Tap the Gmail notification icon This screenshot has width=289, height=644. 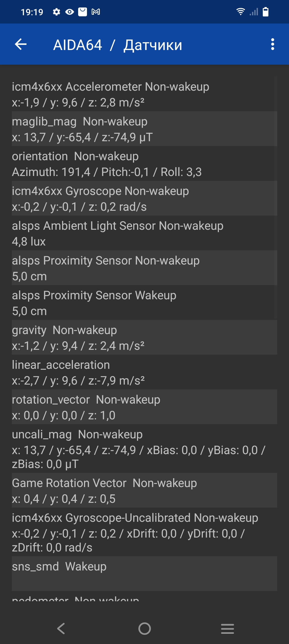tap(96, 12)
